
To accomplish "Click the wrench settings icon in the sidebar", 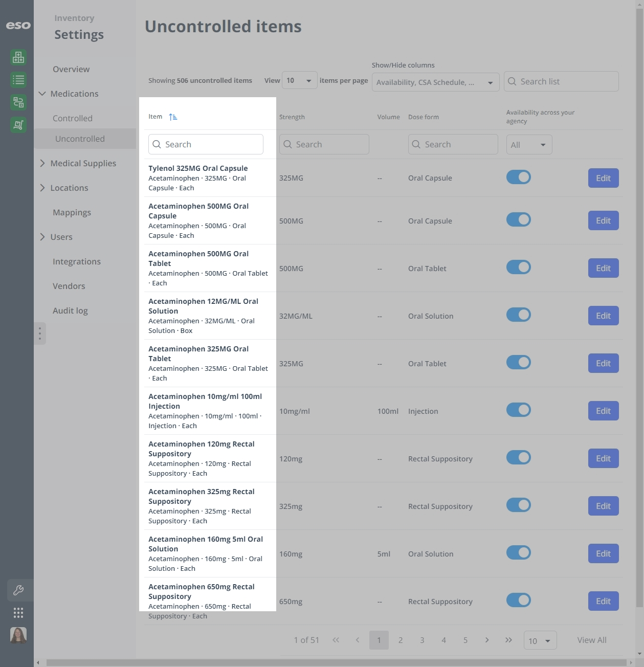I will (18, 590).
